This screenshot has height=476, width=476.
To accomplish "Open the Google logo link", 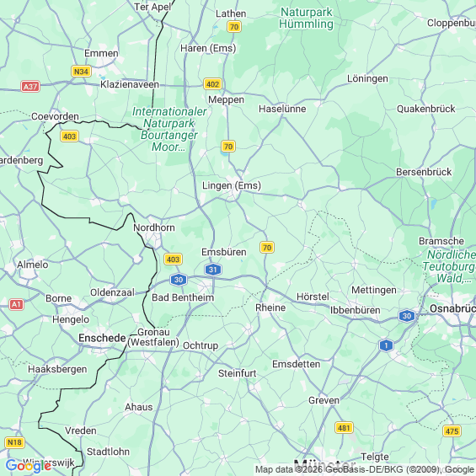I will click(29, 466).
